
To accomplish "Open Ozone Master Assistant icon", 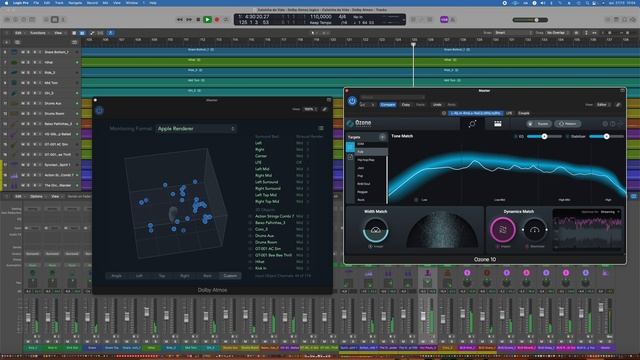I will click(x=472, y=124).
